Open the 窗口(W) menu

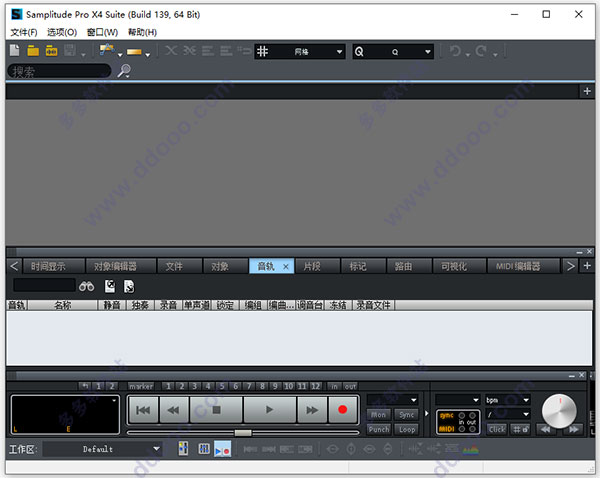[x=103, y=32]
